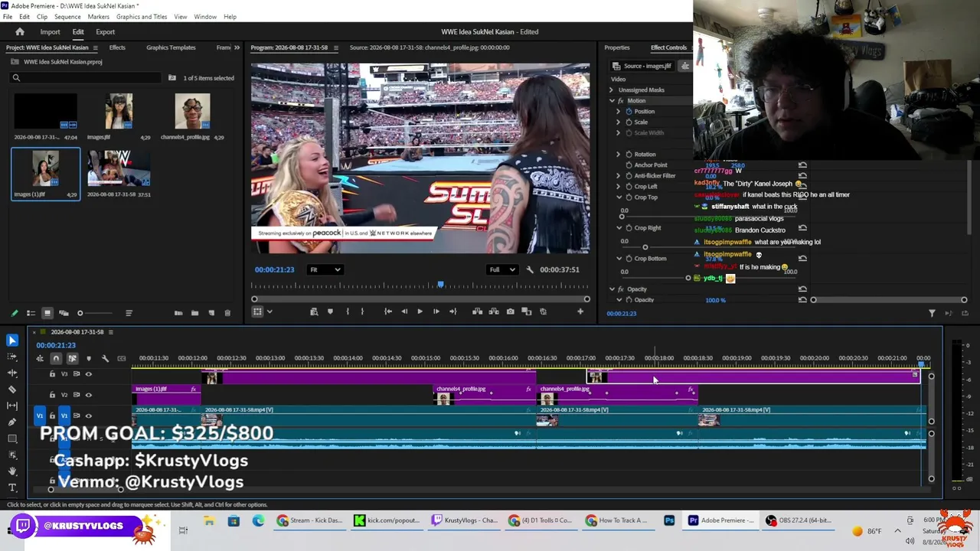980x551 pixels.
Task: Select the Slip tool
Action: click(12, 406)
